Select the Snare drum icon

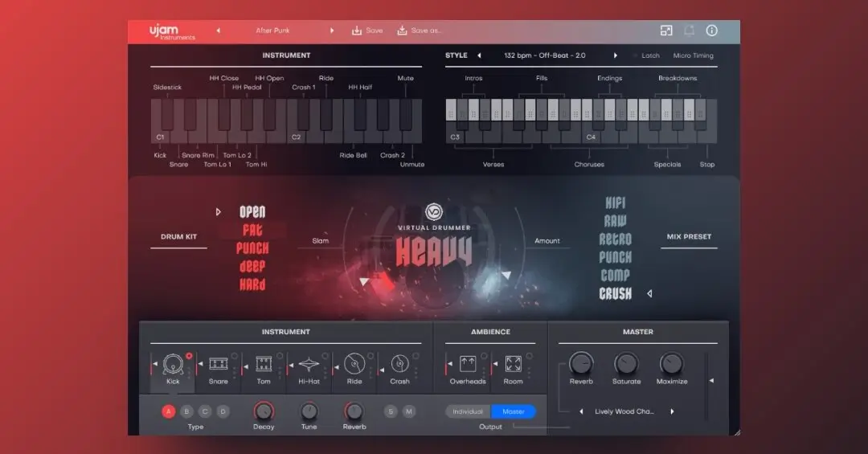218,364
